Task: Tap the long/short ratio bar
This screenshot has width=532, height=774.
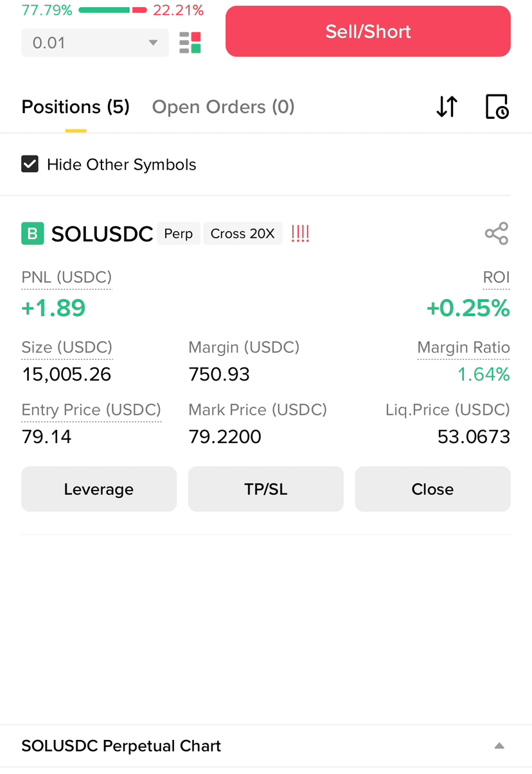Action: click(x=113, y=10)
